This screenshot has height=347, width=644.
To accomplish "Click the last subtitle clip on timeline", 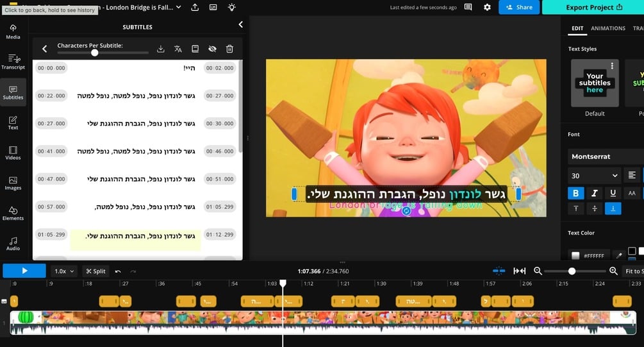I will [622, 301].
